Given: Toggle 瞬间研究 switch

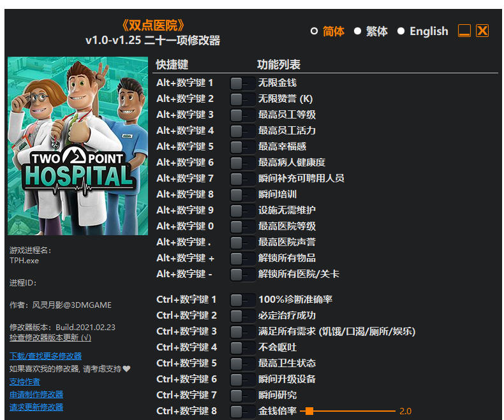Looking at the screenshot, I should [x=242, y=395].
